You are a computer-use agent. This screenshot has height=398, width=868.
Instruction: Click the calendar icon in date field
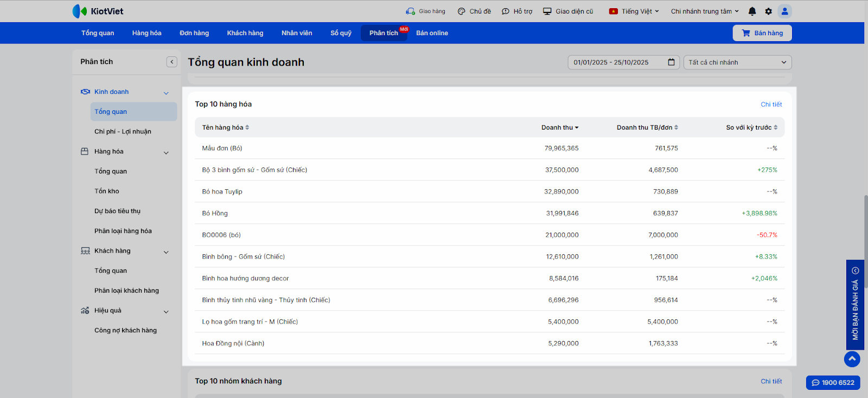[671, 62]
